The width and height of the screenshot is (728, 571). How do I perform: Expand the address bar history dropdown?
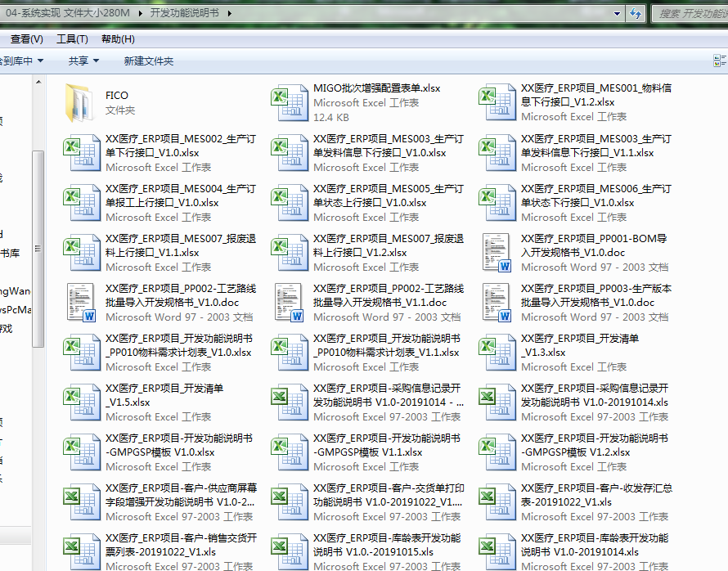coord(619,14)
